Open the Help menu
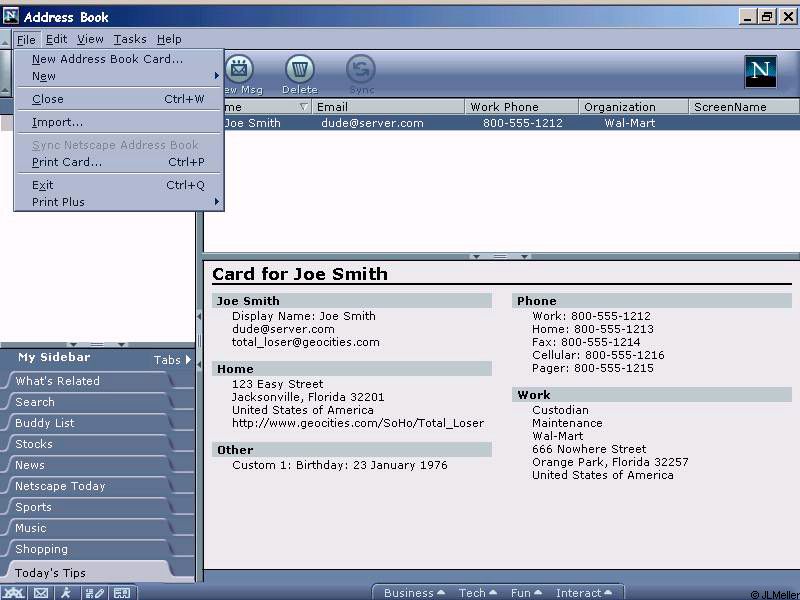800x600 pixels. [169, 39]
